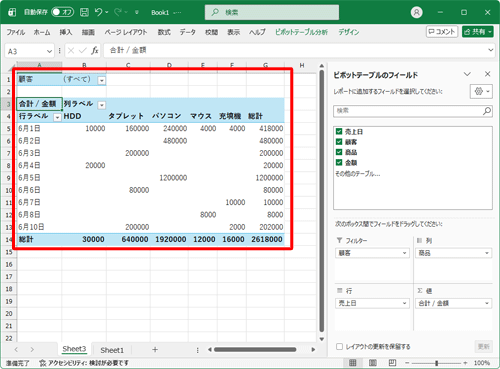
Task: Click the 共有 share button
Action: click(x=478, y=32)
